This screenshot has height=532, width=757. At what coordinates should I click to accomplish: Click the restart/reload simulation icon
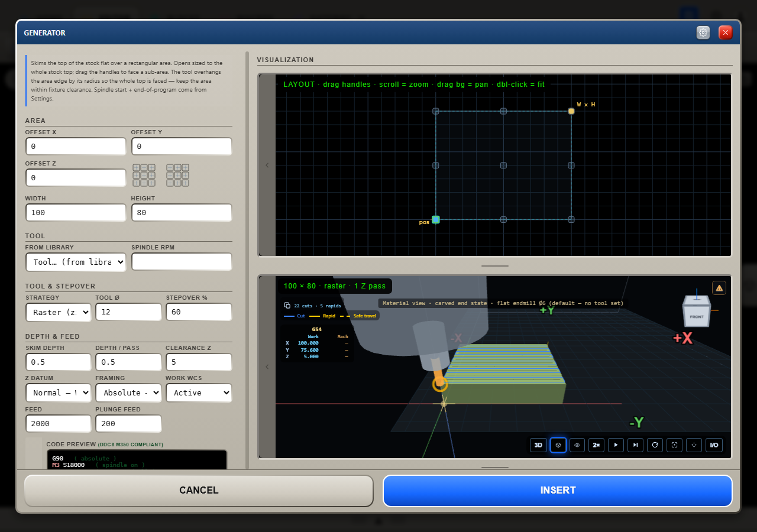(x=655, y=445)
